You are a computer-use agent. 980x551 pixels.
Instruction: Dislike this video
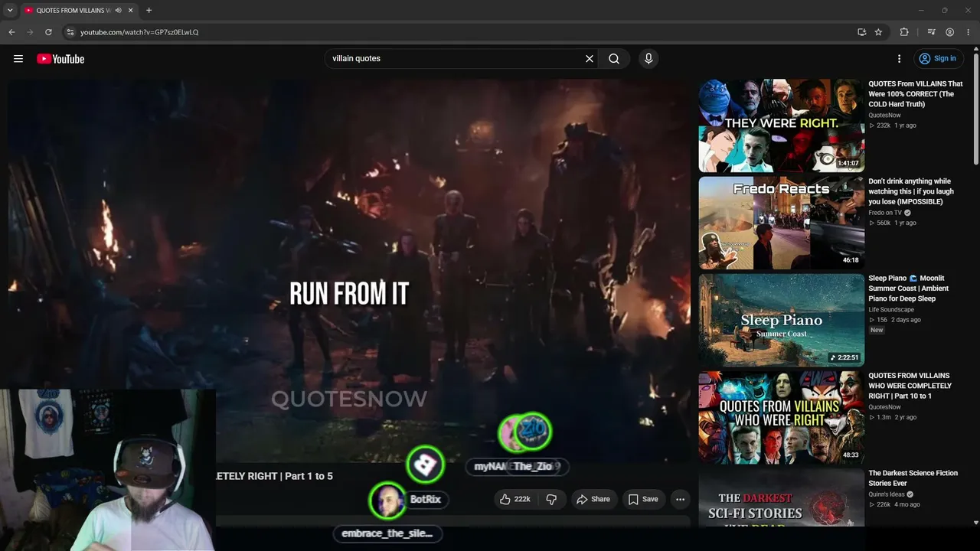(x=551, y=500)
